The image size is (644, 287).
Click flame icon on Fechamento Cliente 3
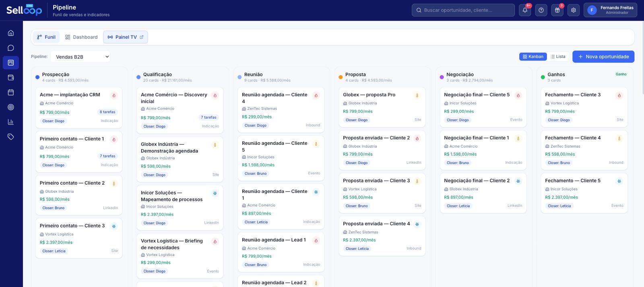click(619, 95)
